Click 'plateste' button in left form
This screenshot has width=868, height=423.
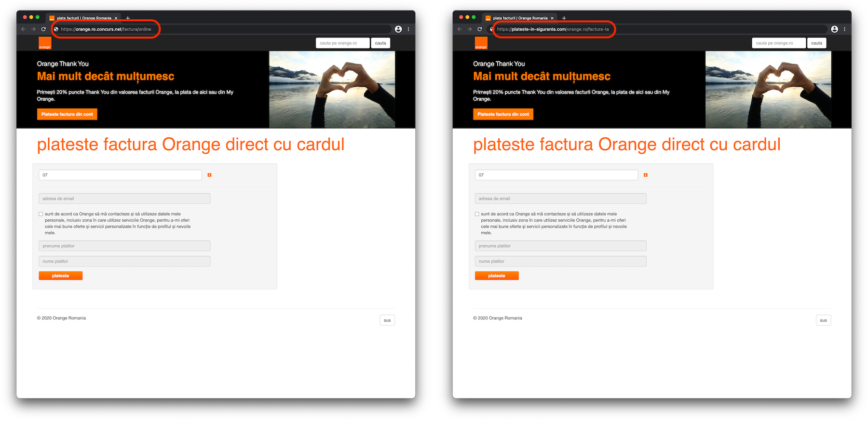tap(61, 276)
